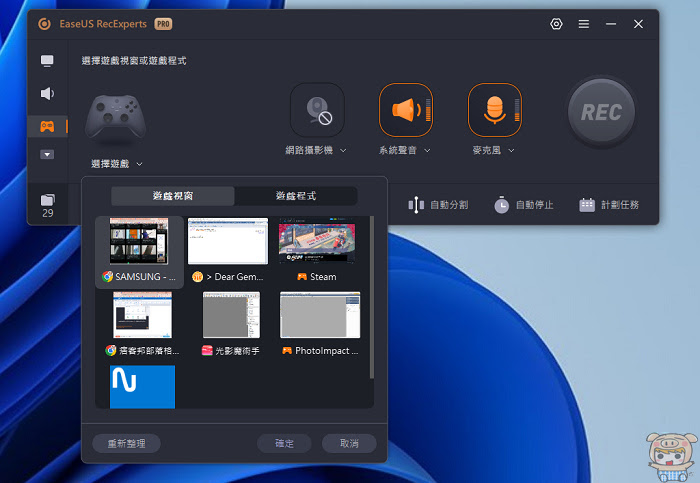This screenshot has width=700, height=483.
Task: Open recordings folder showing 29
Action: 47,205
